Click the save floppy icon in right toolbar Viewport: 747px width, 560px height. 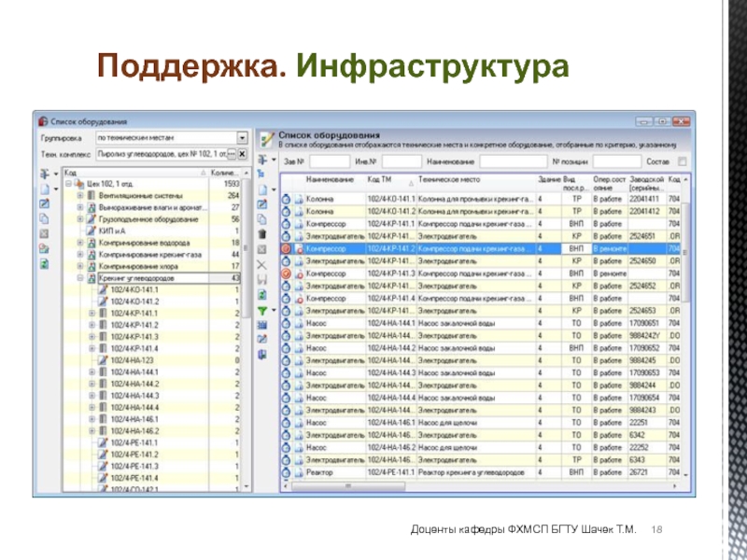[x=262, y=279]
